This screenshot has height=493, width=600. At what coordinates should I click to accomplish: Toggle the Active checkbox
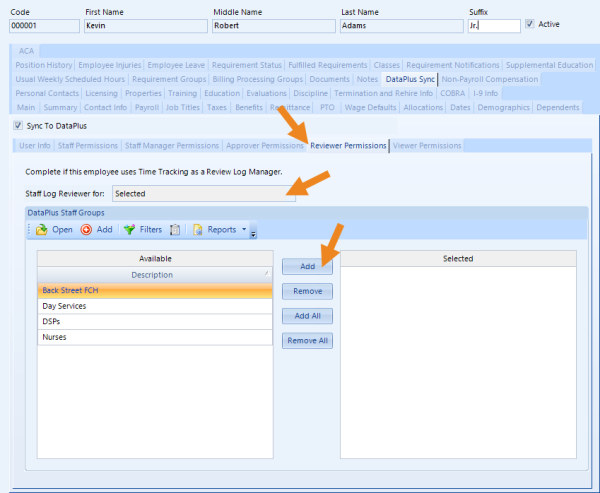click(530, 24)
